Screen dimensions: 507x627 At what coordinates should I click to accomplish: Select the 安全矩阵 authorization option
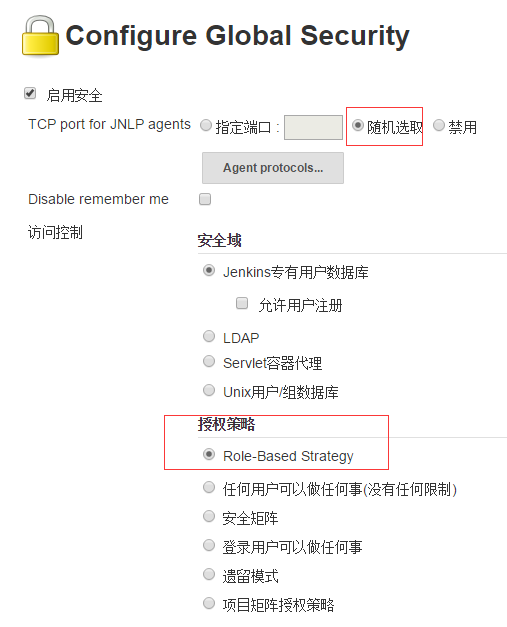(x=209, y=516)
